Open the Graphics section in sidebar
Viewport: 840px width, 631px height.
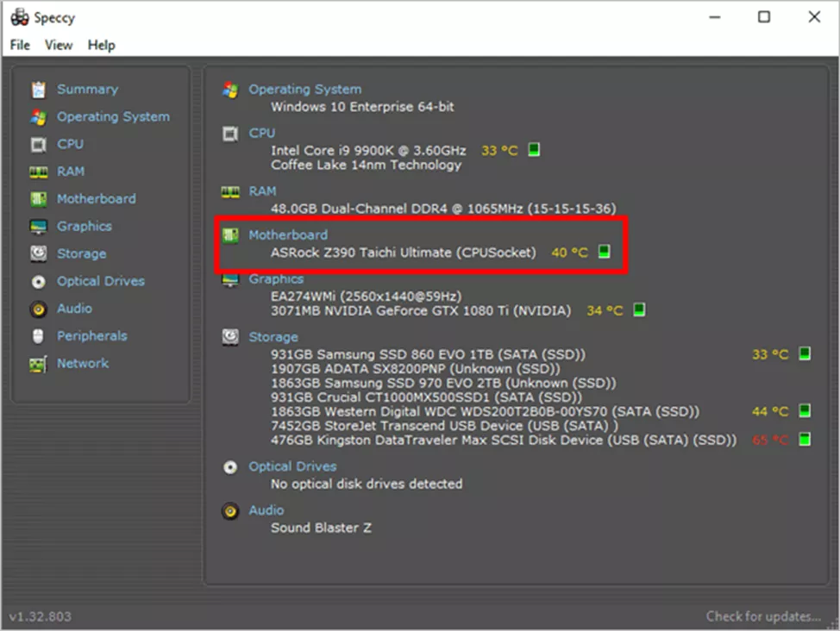pyautogui.click(x=85, y=226)
